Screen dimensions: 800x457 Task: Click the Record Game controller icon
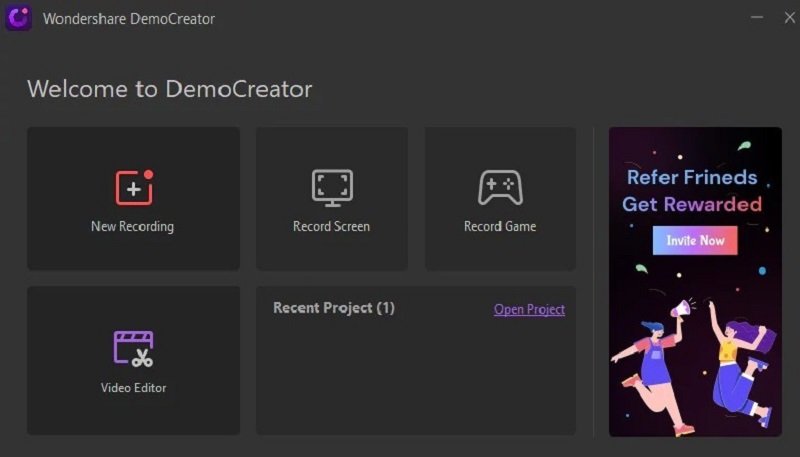coord(500,187)
